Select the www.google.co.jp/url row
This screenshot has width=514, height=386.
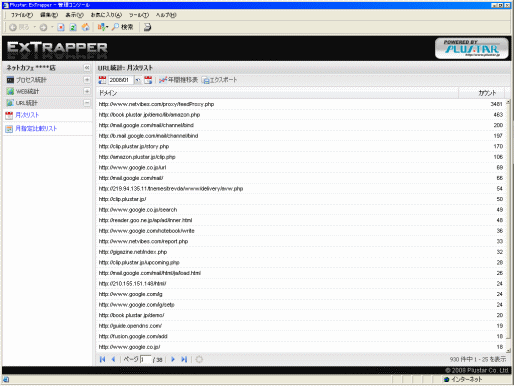(301, 167)
